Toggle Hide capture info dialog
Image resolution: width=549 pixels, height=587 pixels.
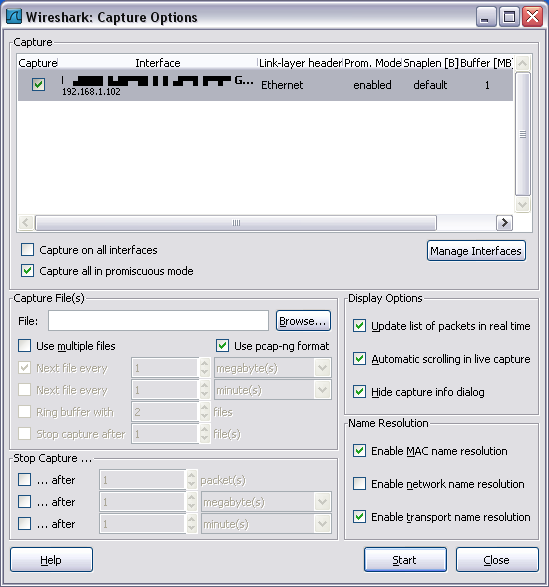(x=360, y=392)
